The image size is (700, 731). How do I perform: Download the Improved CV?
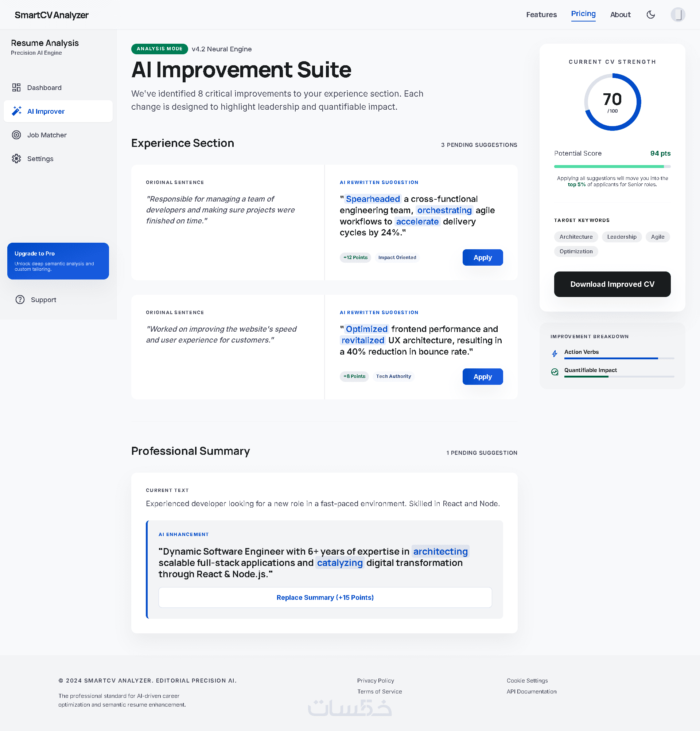coord(612,284)
